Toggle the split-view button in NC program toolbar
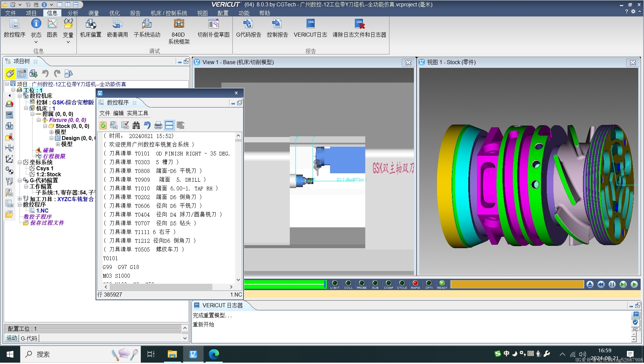This screenshot has height=364, width=644. 169,126
